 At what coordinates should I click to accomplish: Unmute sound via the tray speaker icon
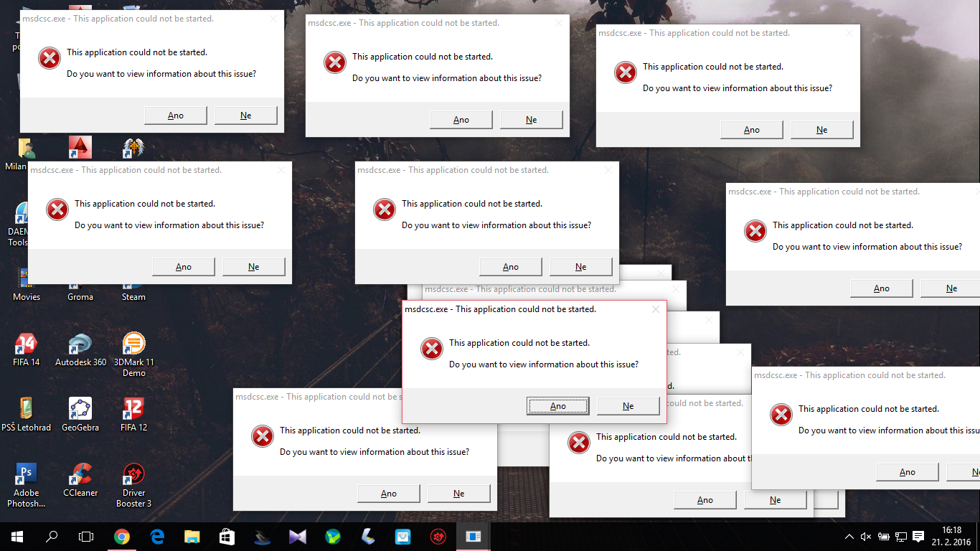tap(866, 537)
